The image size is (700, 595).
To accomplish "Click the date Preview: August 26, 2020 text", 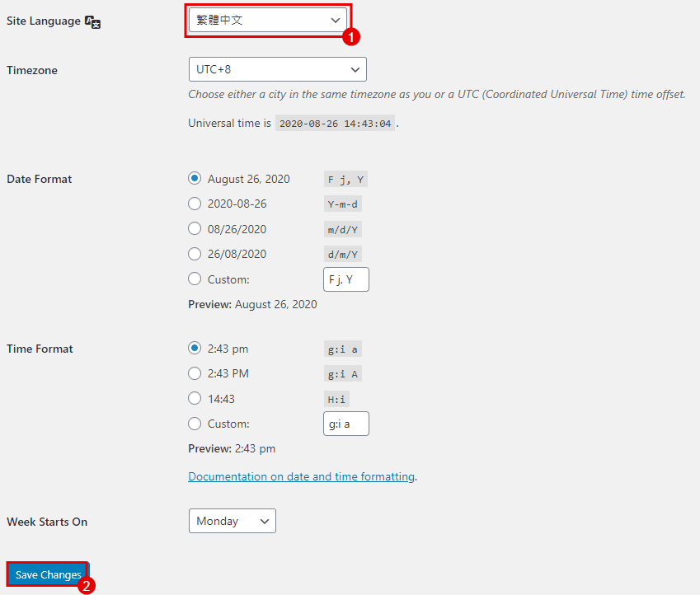I will click(252, 304).
